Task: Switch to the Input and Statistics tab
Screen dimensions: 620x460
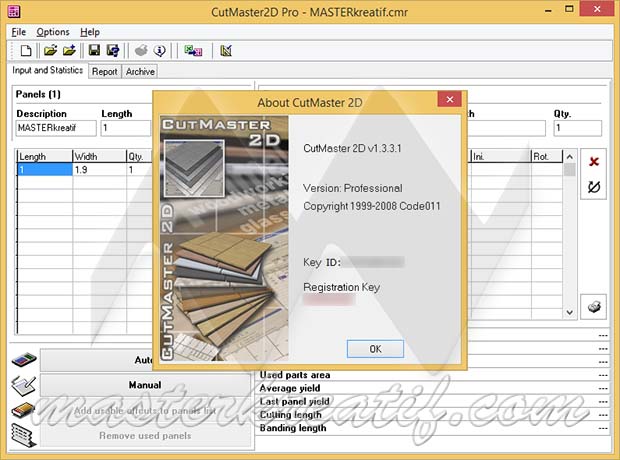Action: point(47,70)
